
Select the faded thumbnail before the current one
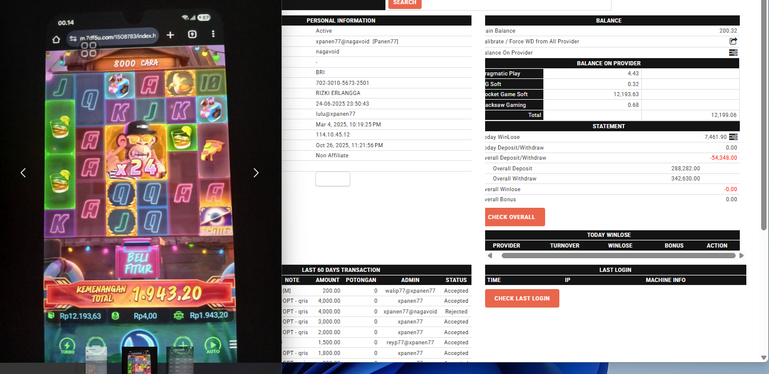point(96,361)
